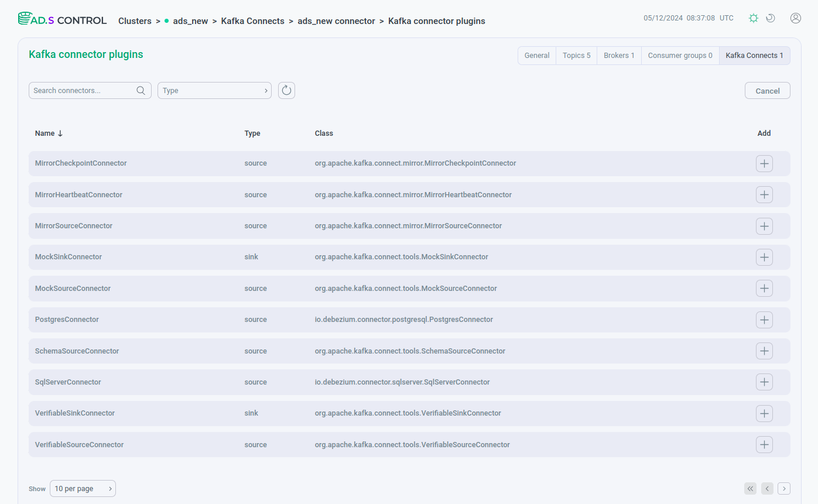This screenshot has width=818, height=504.
Task: Add the MockSinkConnector plugin
Action: (x=764, y=257)
